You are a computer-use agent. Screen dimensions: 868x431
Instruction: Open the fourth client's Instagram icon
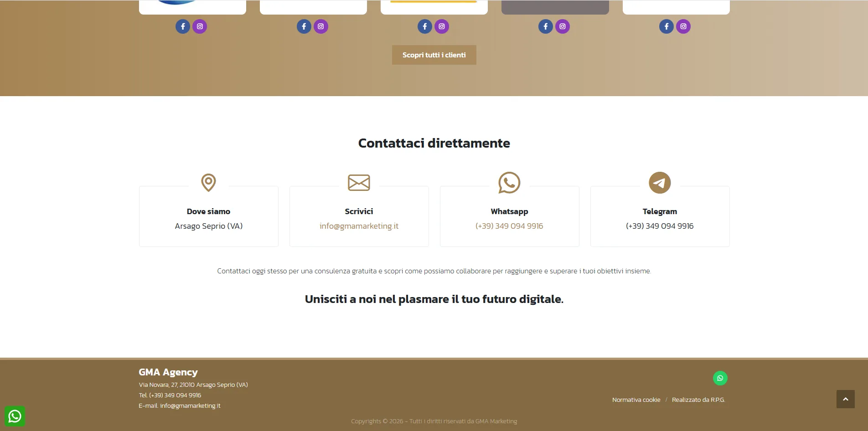click(x=563, y=26)
